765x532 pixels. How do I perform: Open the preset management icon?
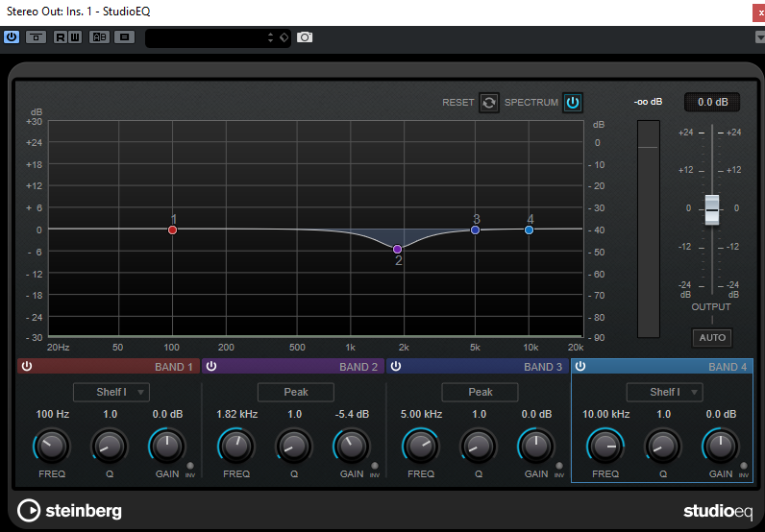pyautogui.click(x=124, y=37)
